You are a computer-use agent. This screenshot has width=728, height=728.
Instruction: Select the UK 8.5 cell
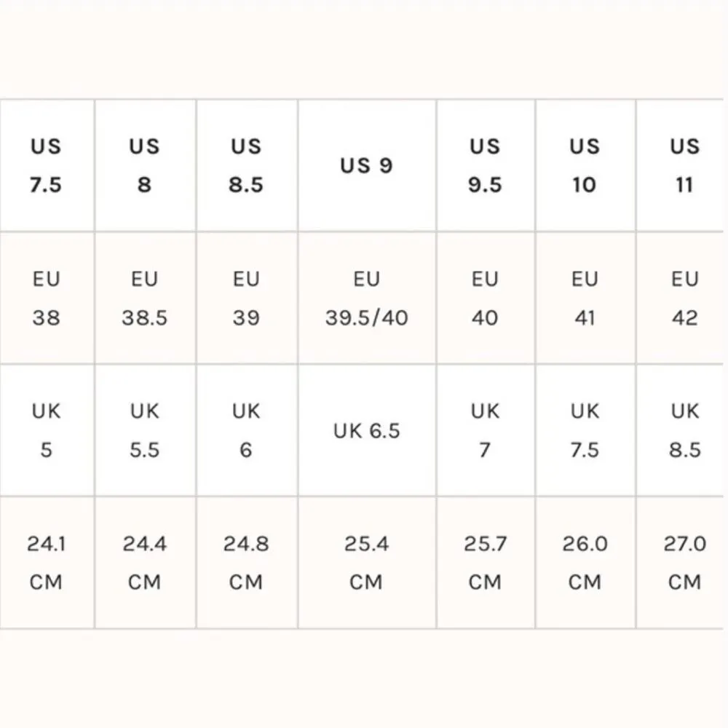point(684,430)
